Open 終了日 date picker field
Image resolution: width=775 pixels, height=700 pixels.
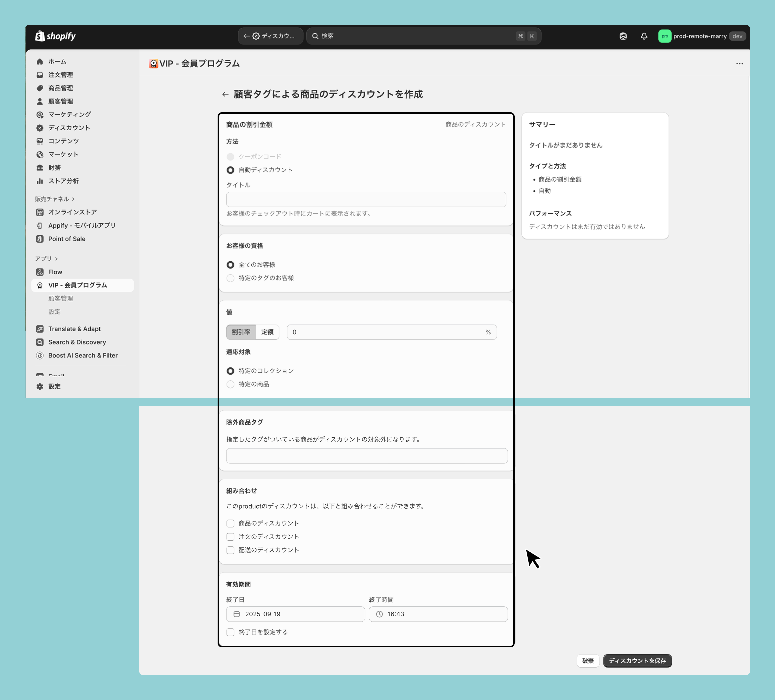[295, 614]
